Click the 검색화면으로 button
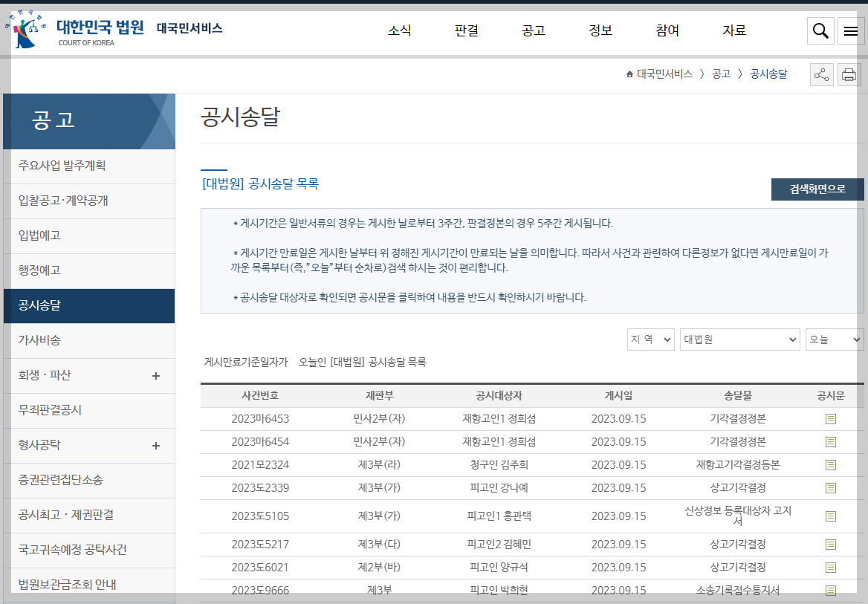The width and height of the screenshot is (868, 604). coord(817,189)
